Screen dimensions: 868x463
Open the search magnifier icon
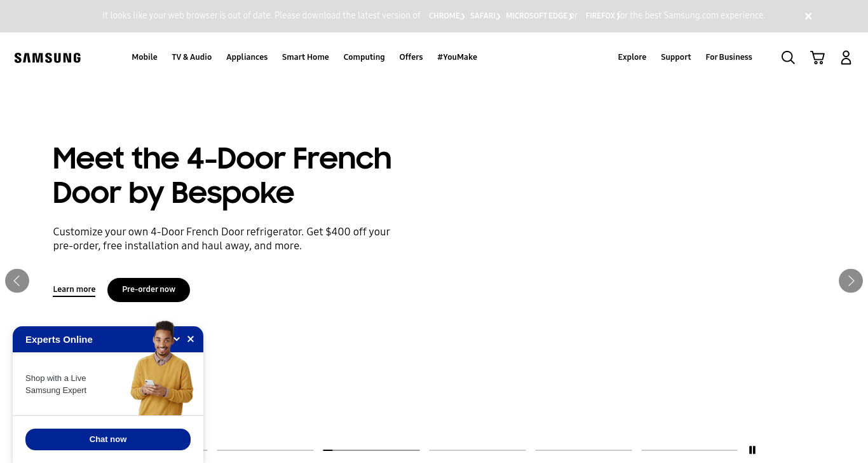[x=788, y=57]
